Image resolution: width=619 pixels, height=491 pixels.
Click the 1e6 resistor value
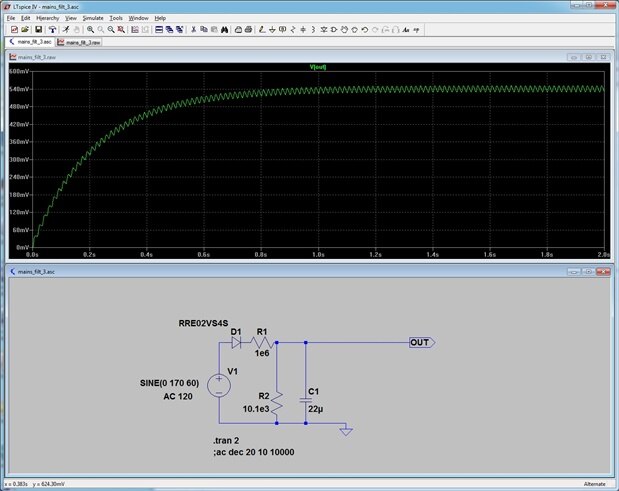262,353
